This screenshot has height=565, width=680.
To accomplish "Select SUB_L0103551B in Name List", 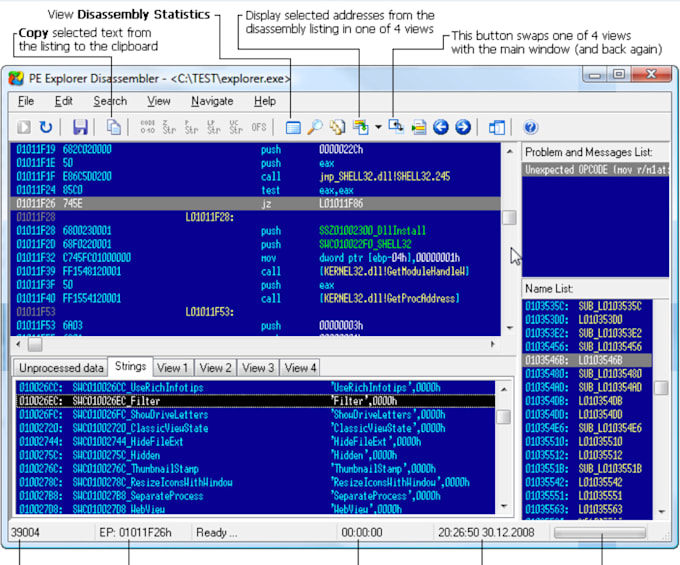I will click(587, 469).
